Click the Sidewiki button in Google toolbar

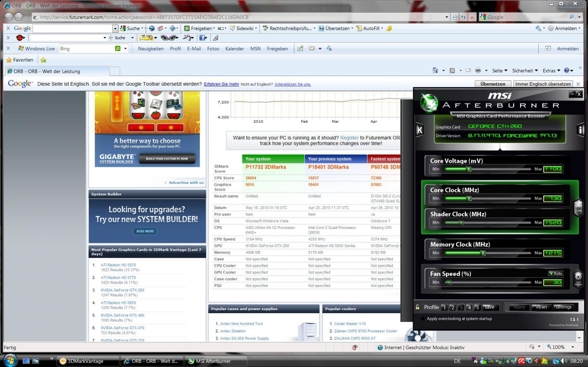pos(243,28)
